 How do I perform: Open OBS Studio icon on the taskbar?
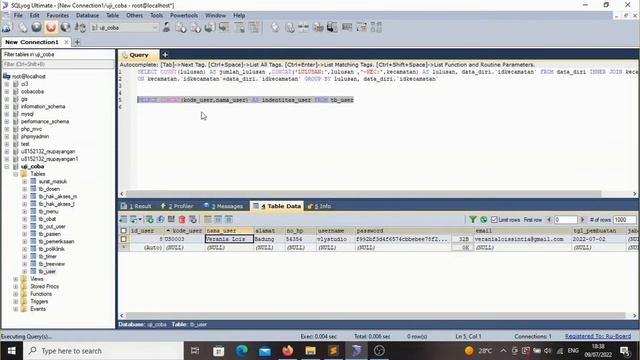click(379, 351)
